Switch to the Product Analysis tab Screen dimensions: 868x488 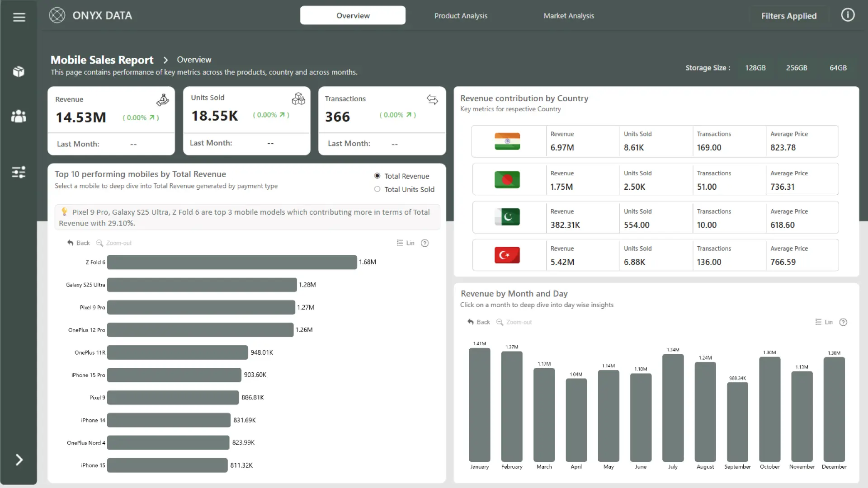[461, 16]
